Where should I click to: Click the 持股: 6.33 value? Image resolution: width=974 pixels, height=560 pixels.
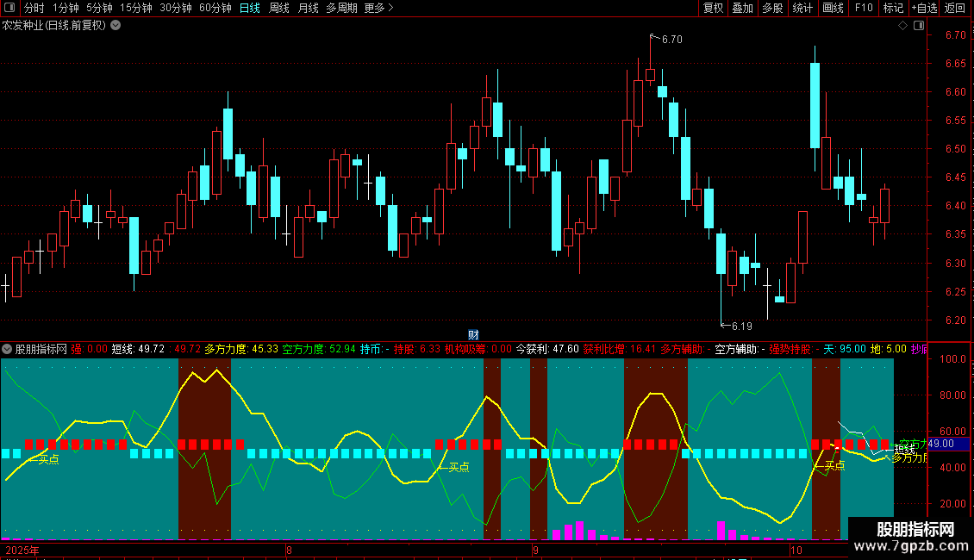coord(417,349)
